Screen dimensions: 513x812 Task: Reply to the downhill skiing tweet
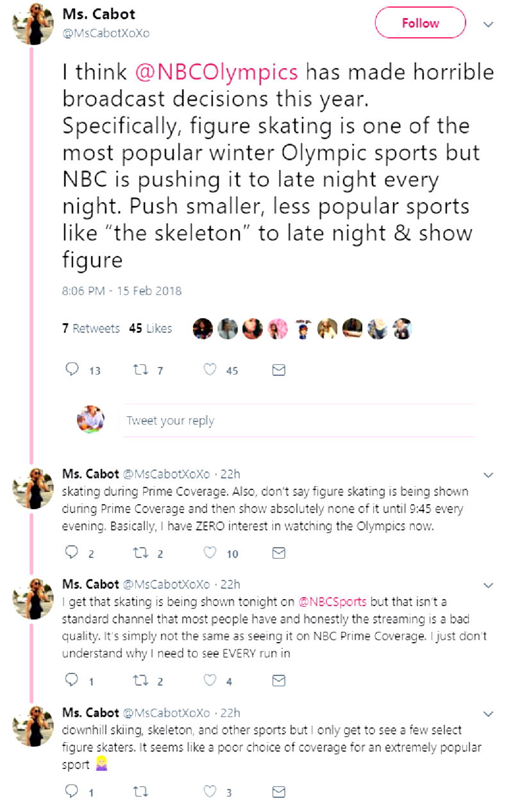[x=72, y=792]
